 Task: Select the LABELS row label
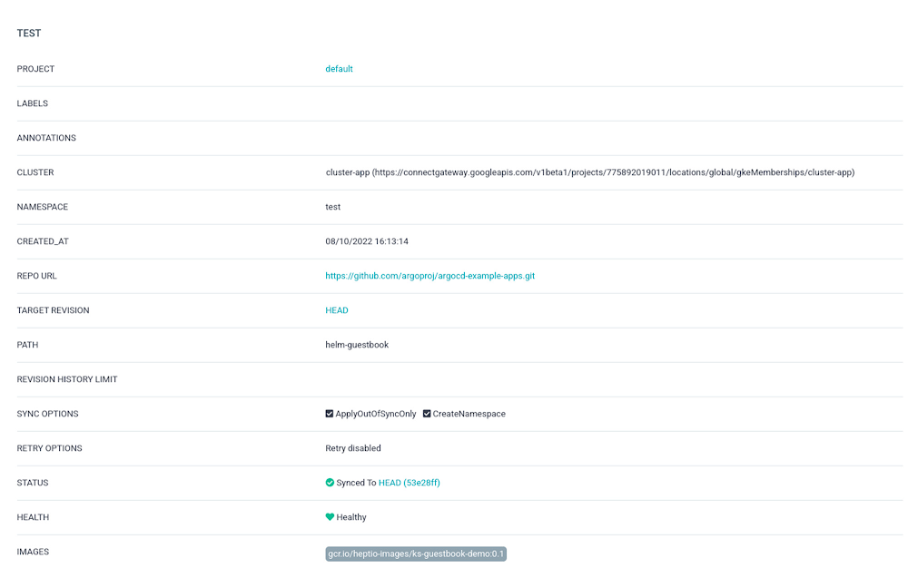[33, 103]
